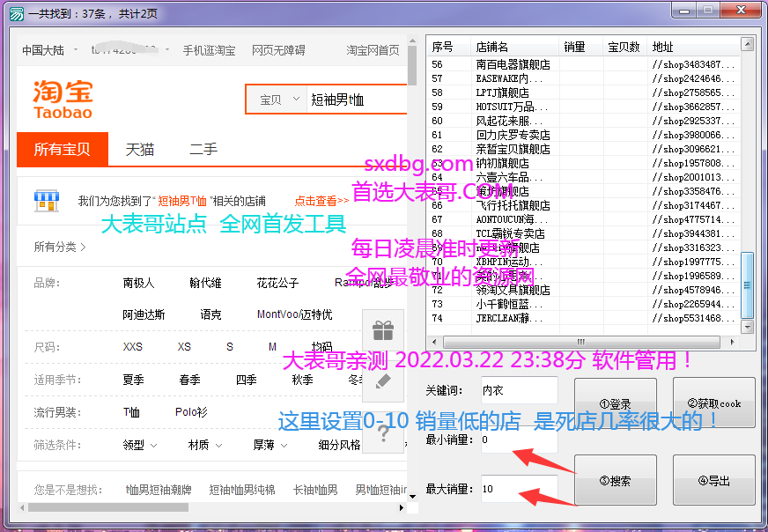Image resolution: width=768 pixels, height=532 pixels.
Task: Click the shop storefront icon
Action: pyautogui.click(x=46, y=200)
